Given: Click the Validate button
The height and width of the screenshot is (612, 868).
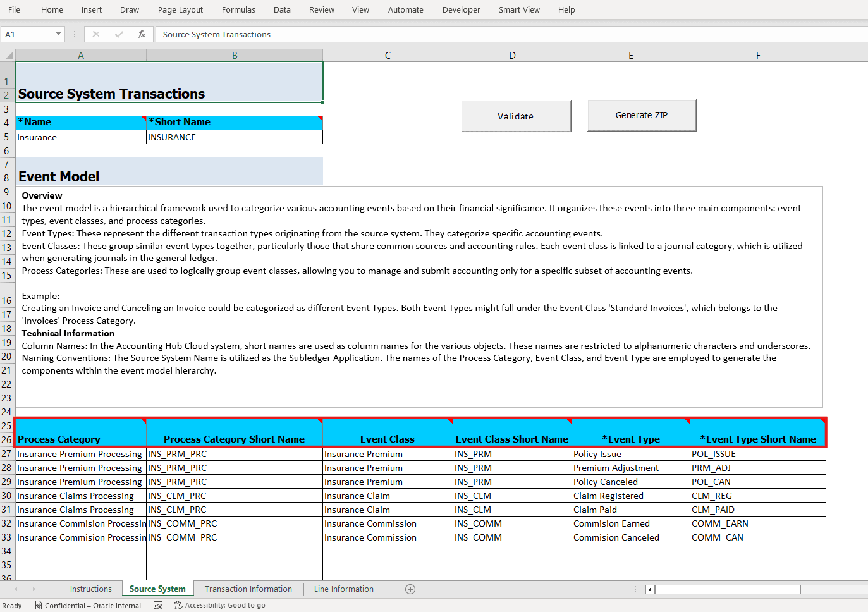Looking at the screenshot, I should (516, 116).
